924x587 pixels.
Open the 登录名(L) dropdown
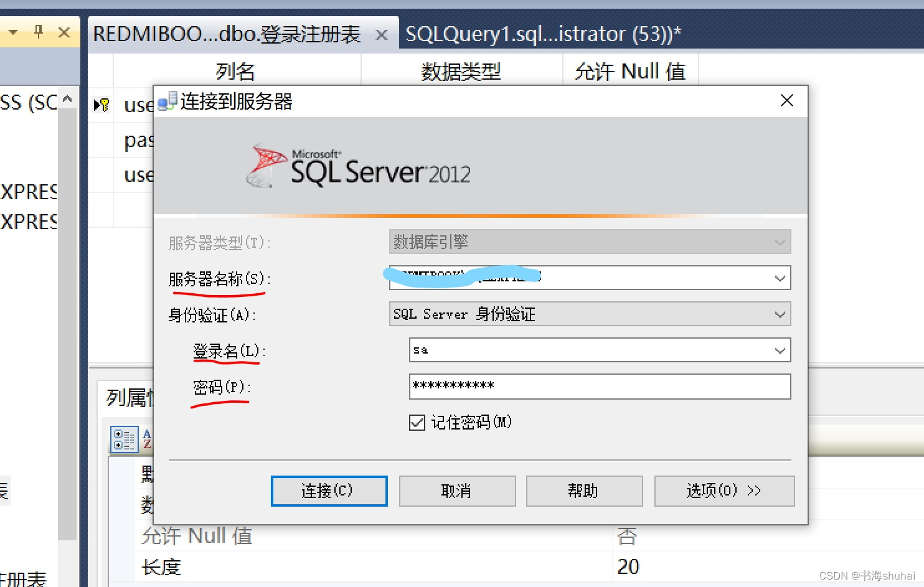tap(780, 350)
